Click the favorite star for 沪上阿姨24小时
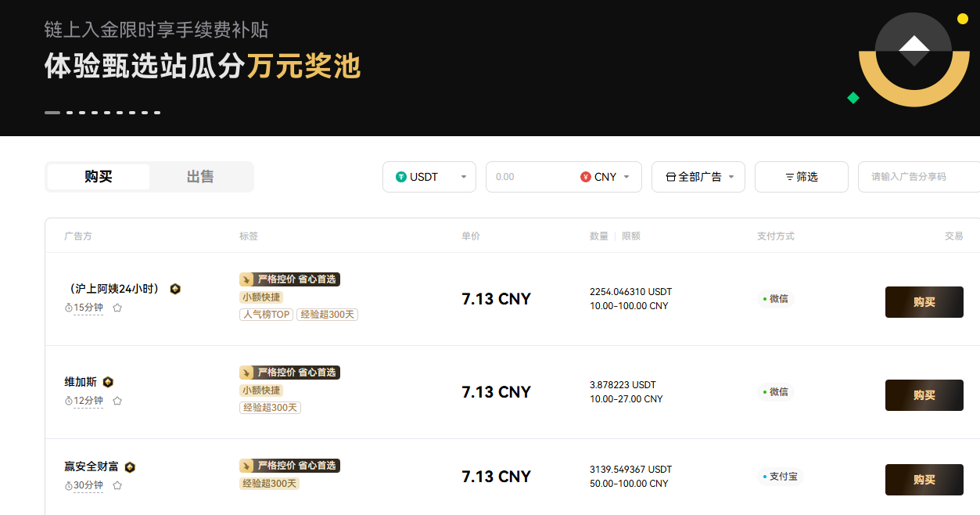The height and width of the screenshot is (515, 980). (117, 308)
